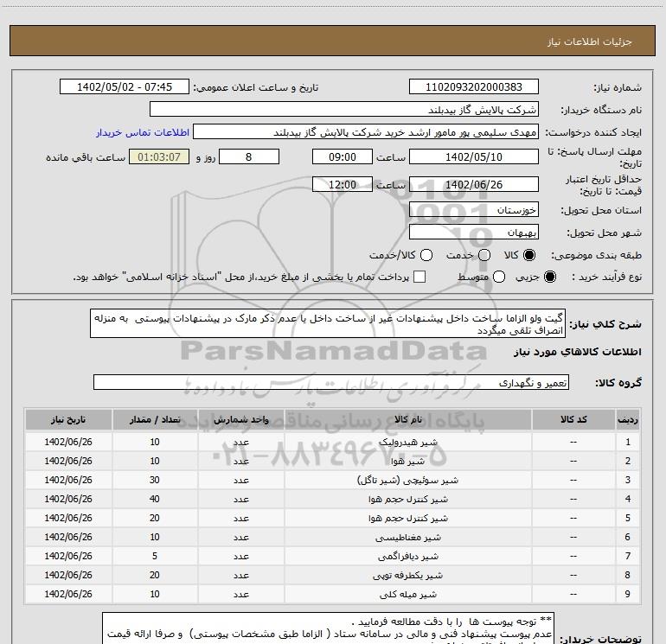Click the goods group field تعمیر و نگهداری
Screen dimensions: 666x644
[331, 382]
